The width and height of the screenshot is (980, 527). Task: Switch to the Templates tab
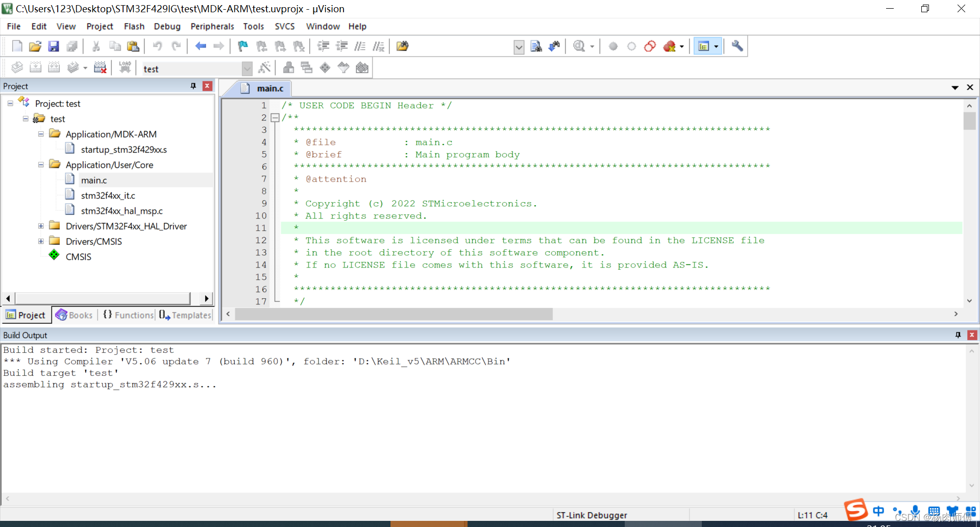pyautogui.click(x=185, y=315)
